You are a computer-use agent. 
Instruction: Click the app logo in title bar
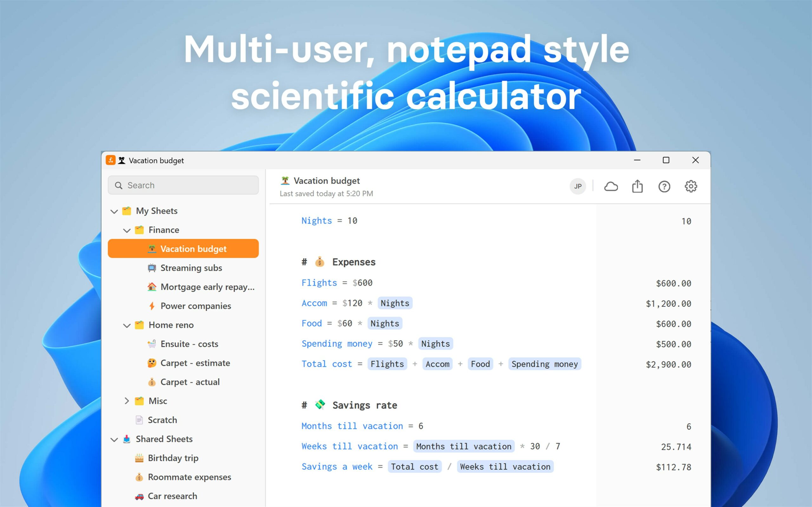110,160
